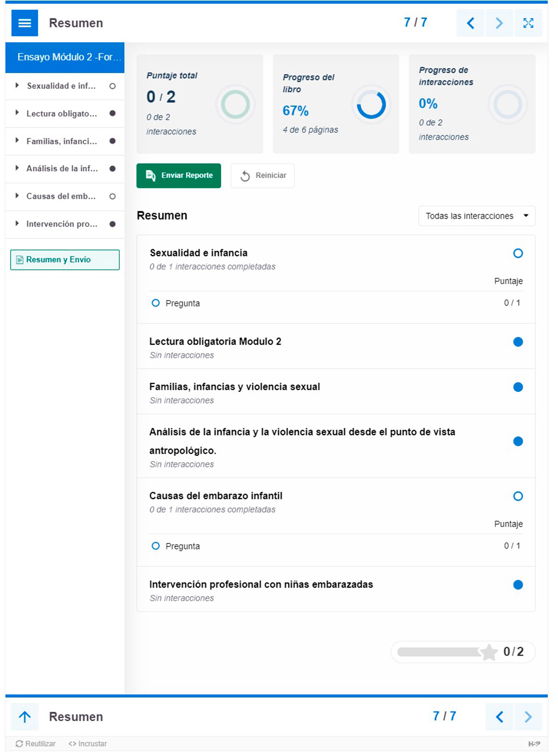
Task: Click the Reiniciar button
Action: [x=263, y=176]
